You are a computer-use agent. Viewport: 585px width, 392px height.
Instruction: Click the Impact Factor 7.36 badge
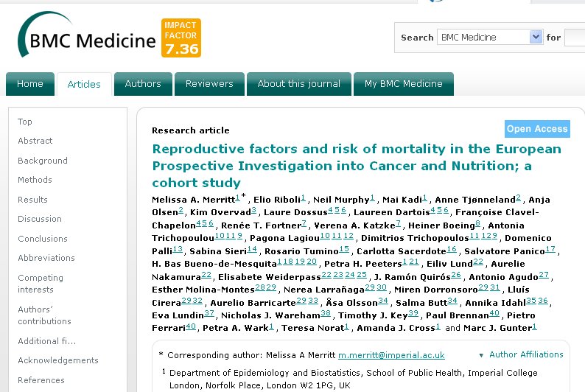181,38
